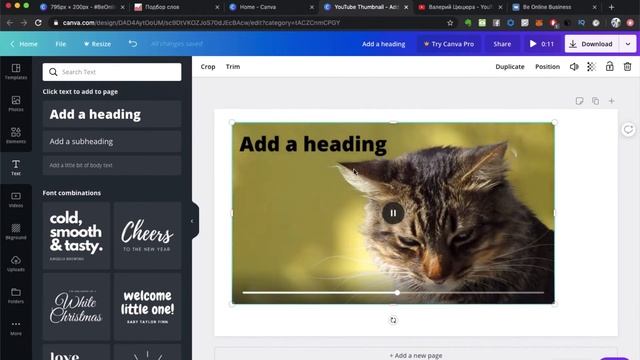Open the Photos sidebar panel

pos(16,104)
